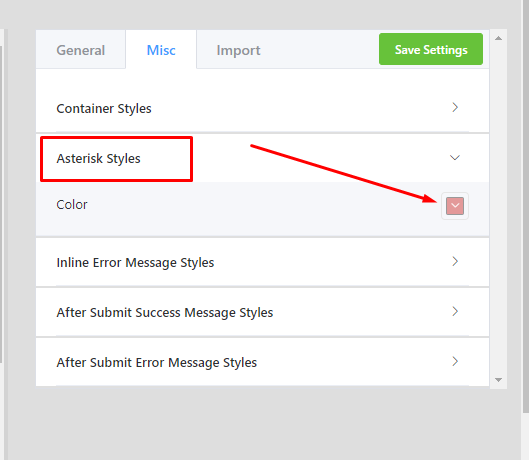Open the asterisk Color picker swatch
The width and height of the screenshot is (529, 460).
455,206
